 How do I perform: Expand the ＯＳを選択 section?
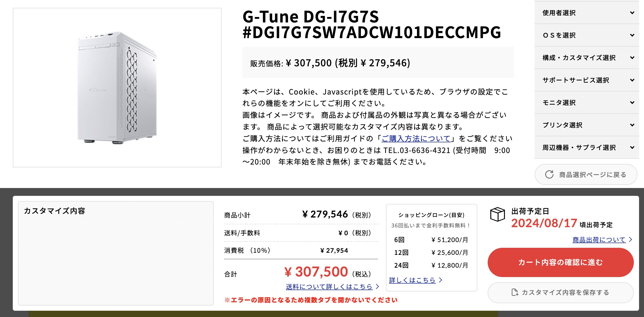coord(587,35)
